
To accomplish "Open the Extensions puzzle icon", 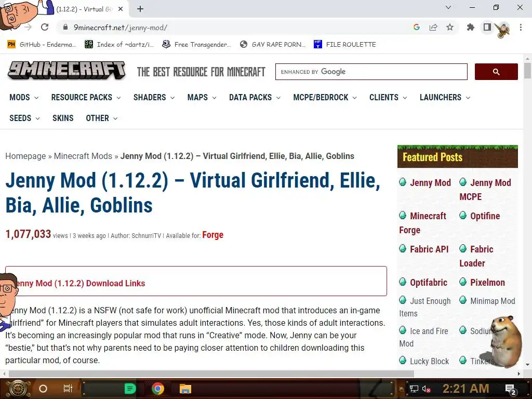I will (x=471, y=27).
